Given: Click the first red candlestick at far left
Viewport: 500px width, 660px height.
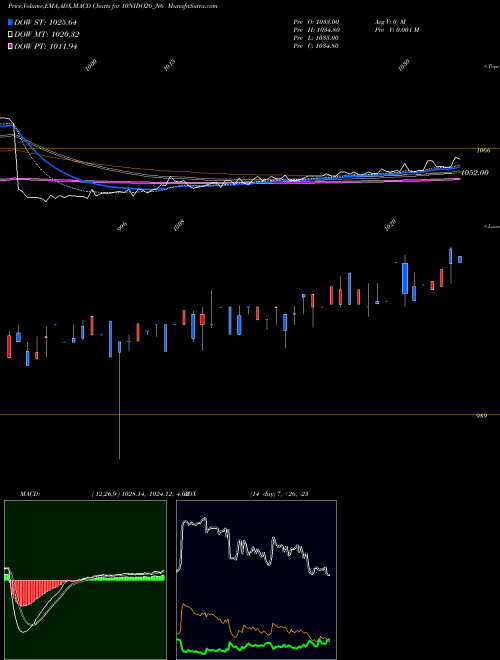Looking at the screenshot, I should 9,346.
